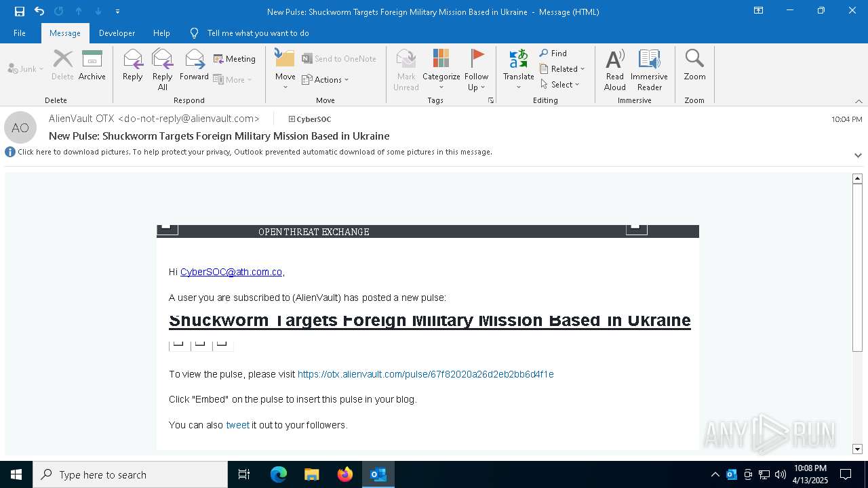868x488 pixels.
Task: Open CyberSOC@ath.com.co email link
Action: 231,272
